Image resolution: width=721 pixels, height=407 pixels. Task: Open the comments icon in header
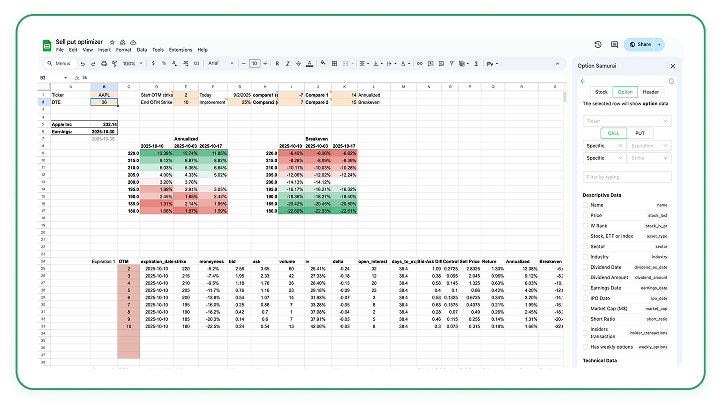pyautogui.click(x=612, y=44)
